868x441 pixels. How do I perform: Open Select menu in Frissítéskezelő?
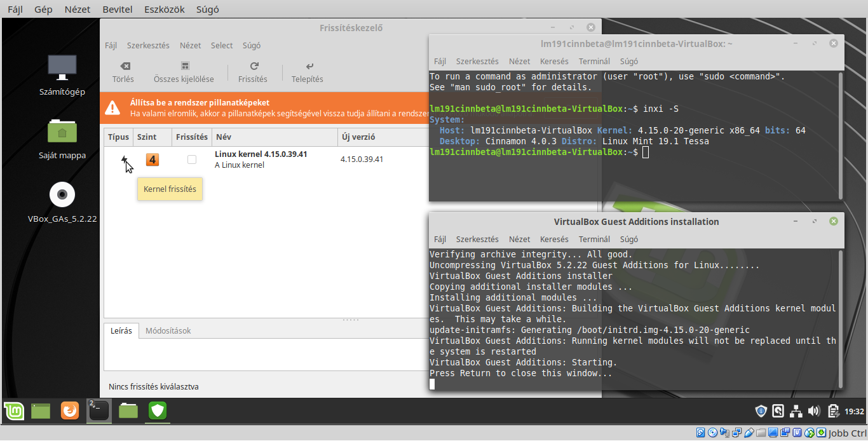point(222,46)
